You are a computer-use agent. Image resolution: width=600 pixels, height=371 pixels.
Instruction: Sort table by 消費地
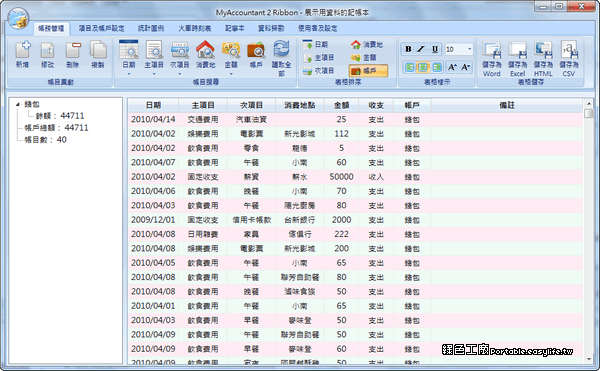(x=367, y=44)
